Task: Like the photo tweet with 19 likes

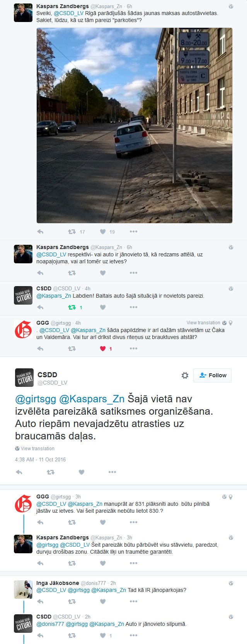Action: [103, 232]
